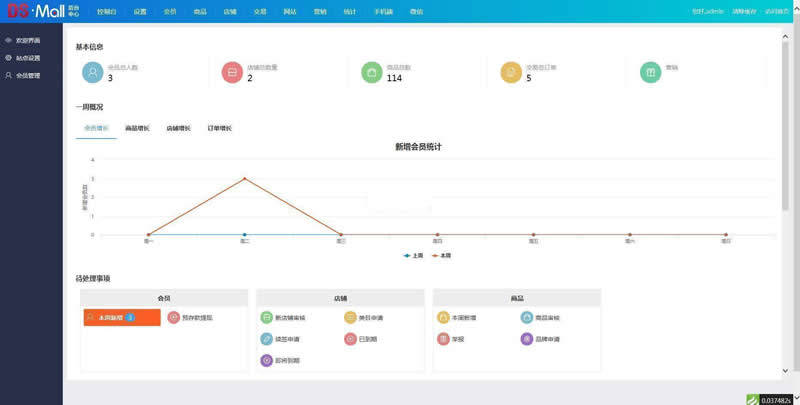Open the 交易 top menu
This screenshot has height=405, width=800.
260,11
